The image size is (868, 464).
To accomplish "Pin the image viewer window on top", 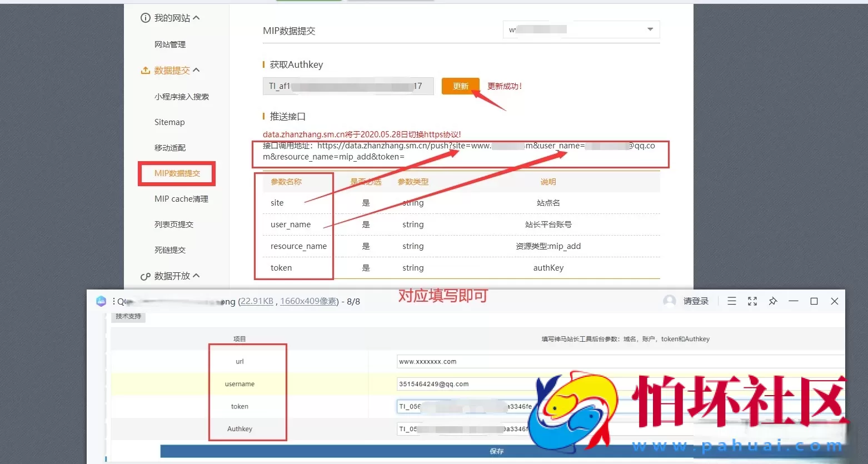I will coord(773,301).
